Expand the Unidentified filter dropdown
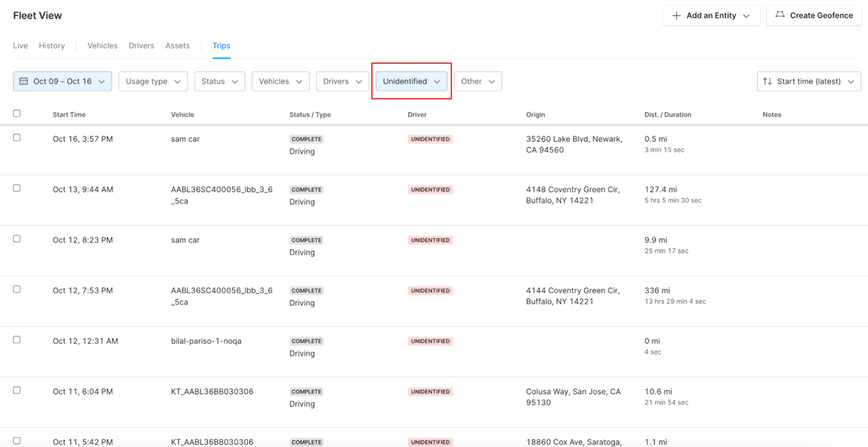The height and width of the screenshot is (447, 868). click(411, 81)
